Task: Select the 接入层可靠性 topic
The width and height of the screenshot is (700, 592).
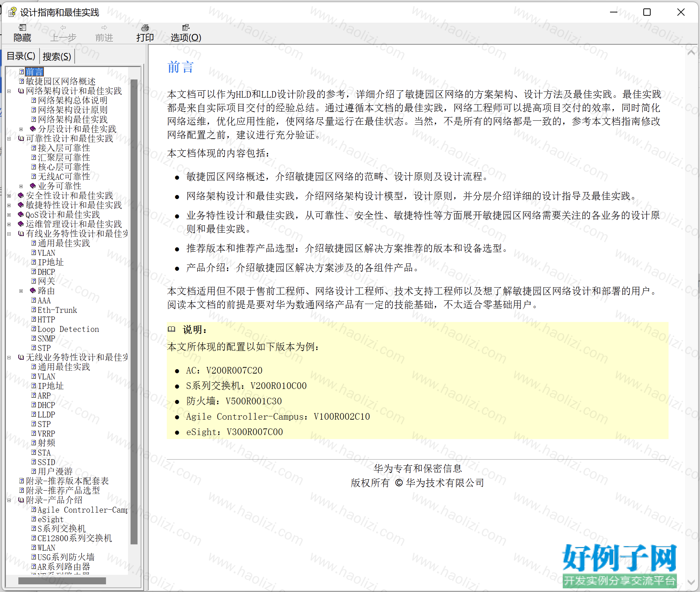Action: 64,148
